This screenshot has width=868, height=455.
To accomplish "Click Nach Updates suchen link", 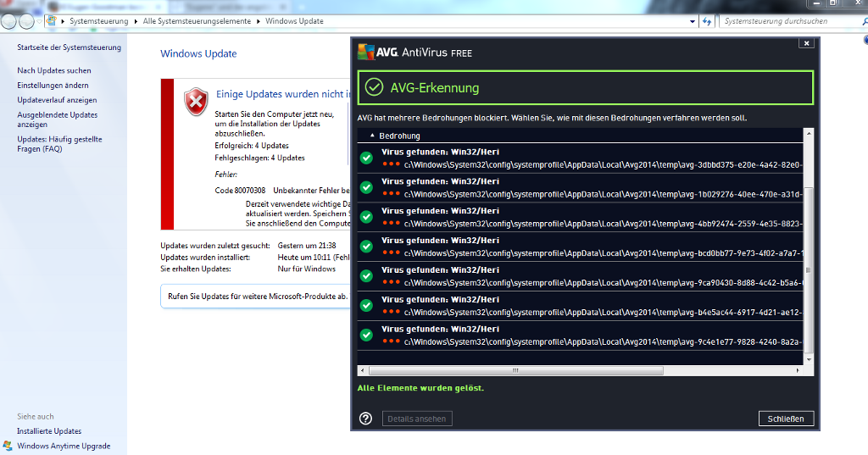I will pyautogui.click(x=54, y=71).
